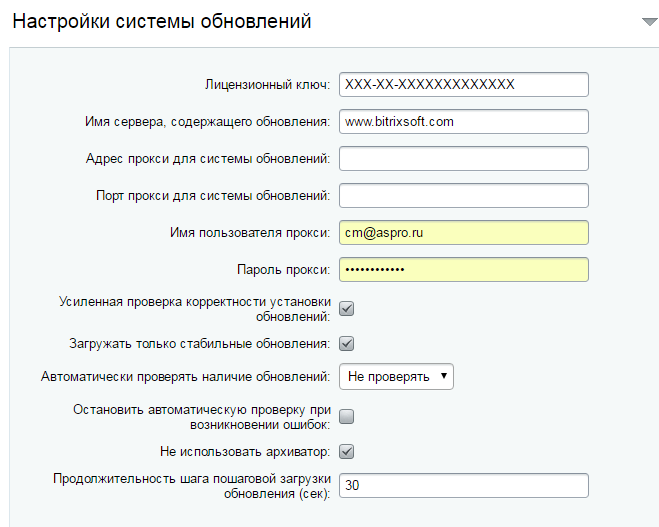Screen dimensions: 659x527
Task: Select the empty Адрес прокси input field
Action: [464, 158]
